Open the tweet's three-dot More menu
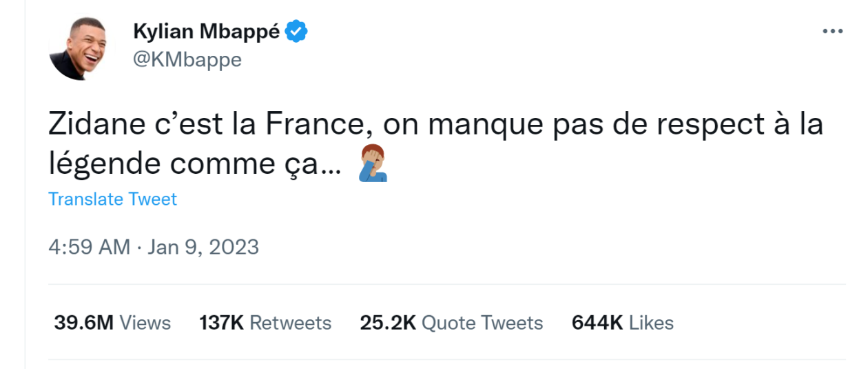 point(832,32)
